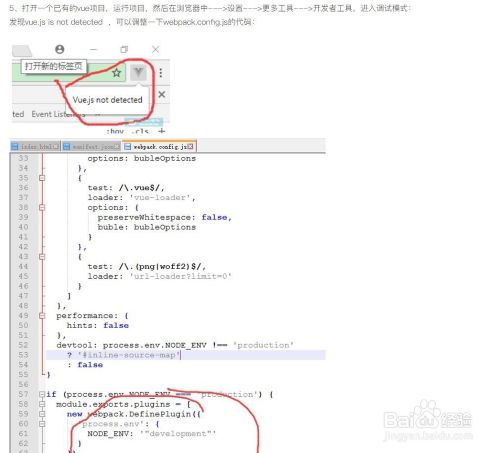Click the 'devtool: process.env.NODE_ENV' line
This screenshot has width=500, height=453.
(x=175, y=345)
